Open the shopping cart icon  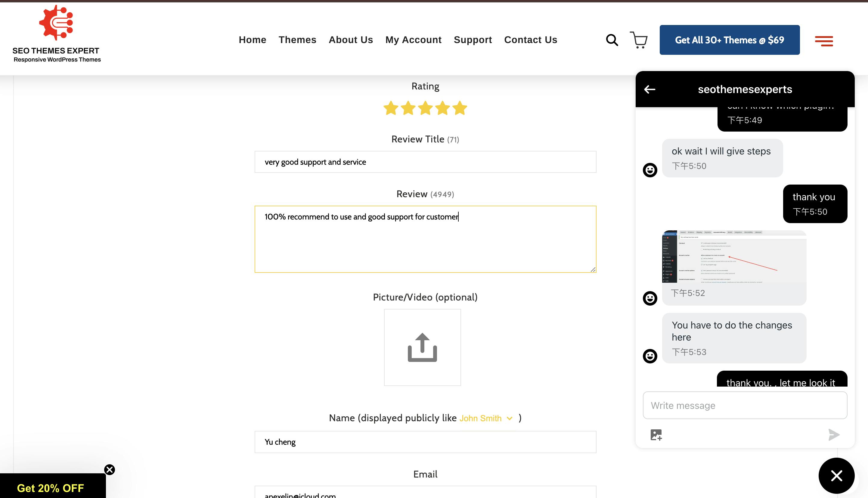pyautogui.click(x=639, y=40)
